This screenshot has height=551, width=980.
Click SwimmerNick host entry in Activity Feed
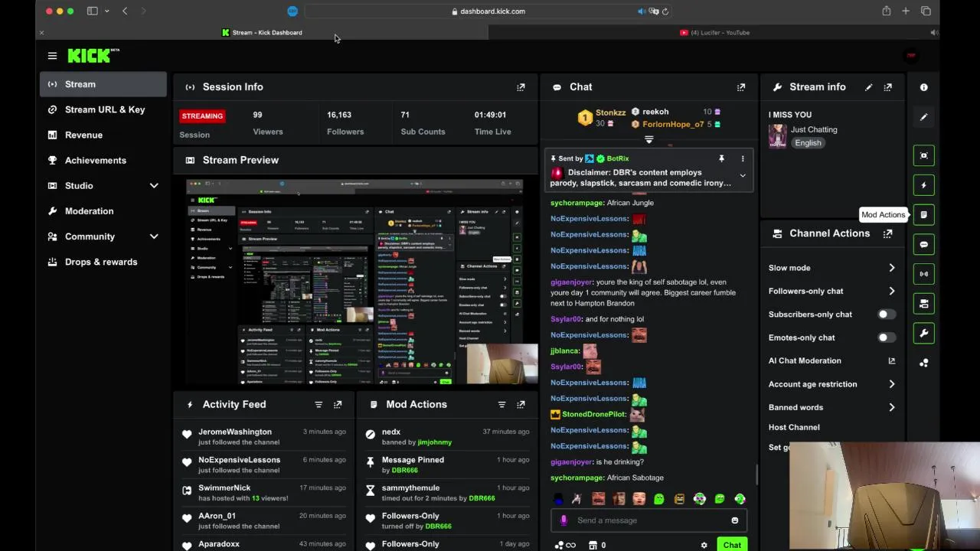click(x=263, y=492)
